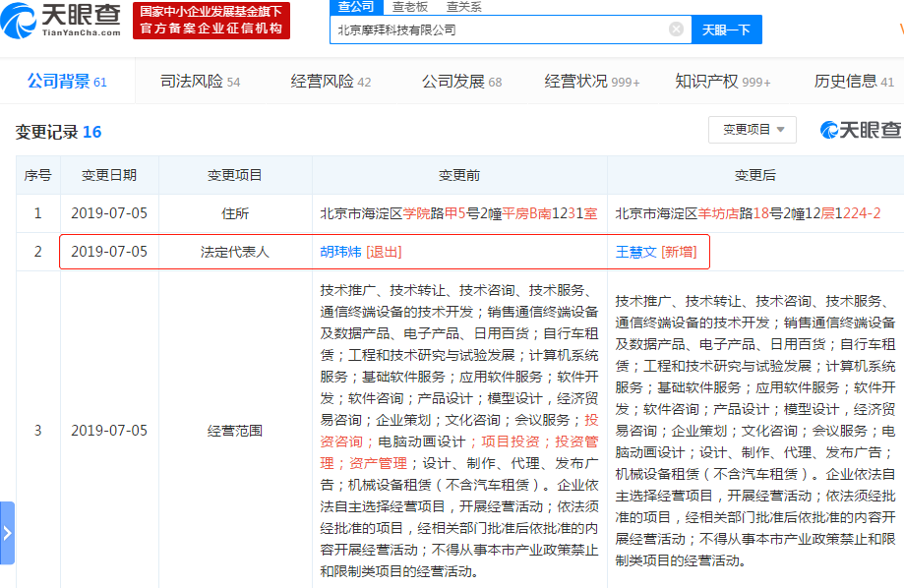904x588 pixels.
Task: Clear the search box using the x icon
Action: tap(676, 29)
